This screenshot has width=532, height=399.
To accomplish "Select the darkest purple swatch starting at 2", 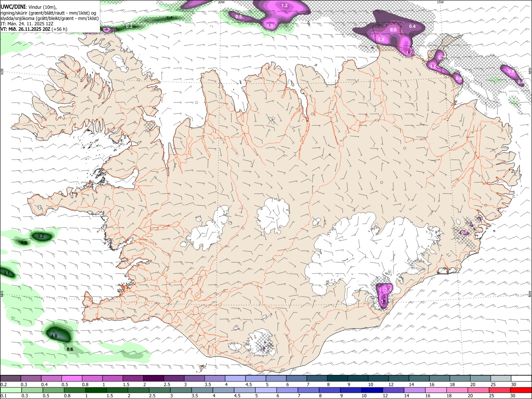I will 153,378.
